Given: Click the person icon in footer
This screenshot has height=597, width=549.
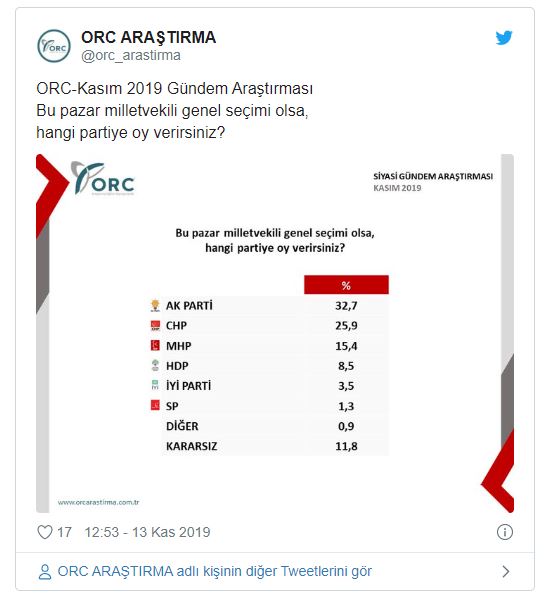Looking at the screenshot, I should tap(45, 572).
